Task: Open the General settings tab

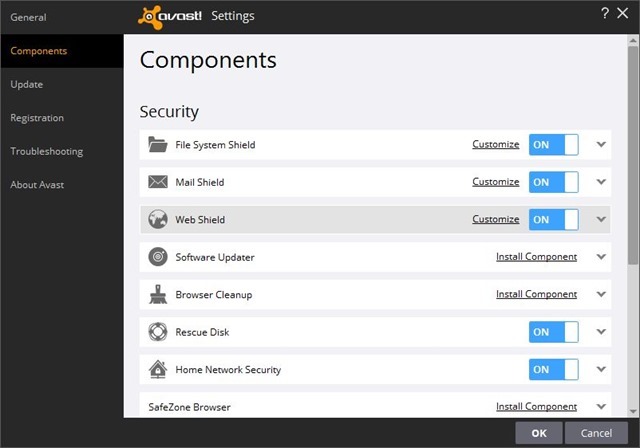Action: pyautogui.click(x=29, y=17)
